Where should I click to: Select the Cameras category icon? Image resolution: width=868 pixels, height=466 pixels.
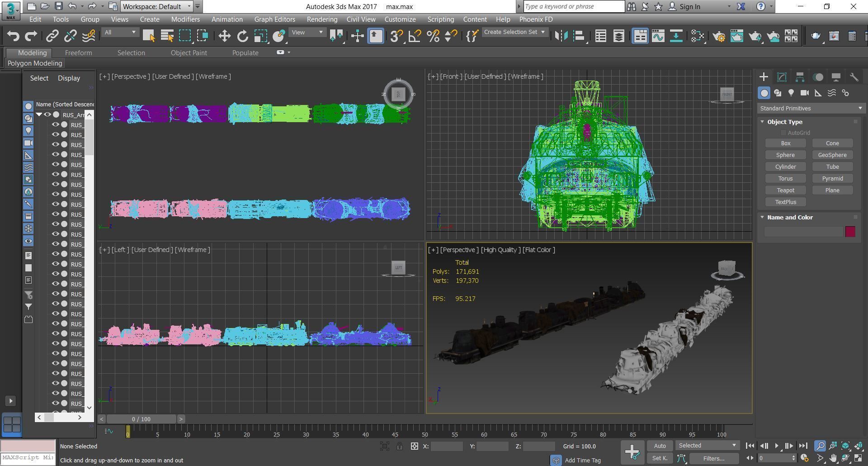805,93
